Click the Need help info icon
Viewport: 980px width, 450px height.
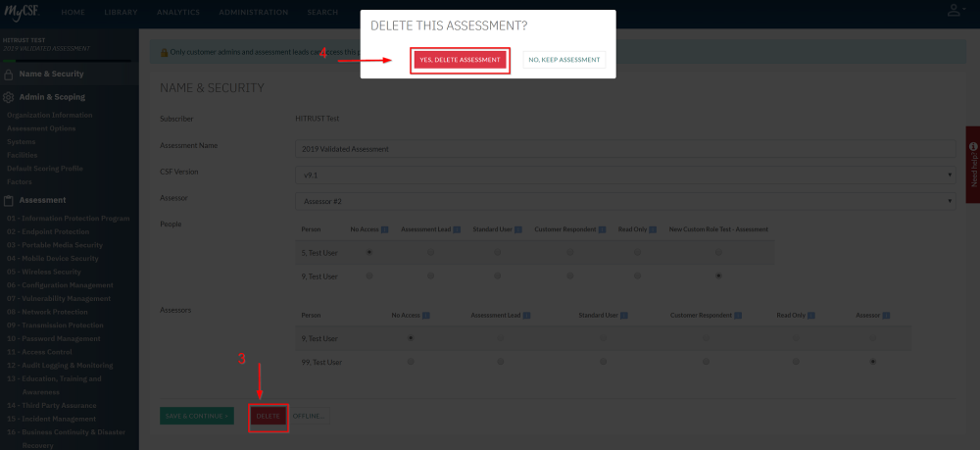tap(973, 146)
